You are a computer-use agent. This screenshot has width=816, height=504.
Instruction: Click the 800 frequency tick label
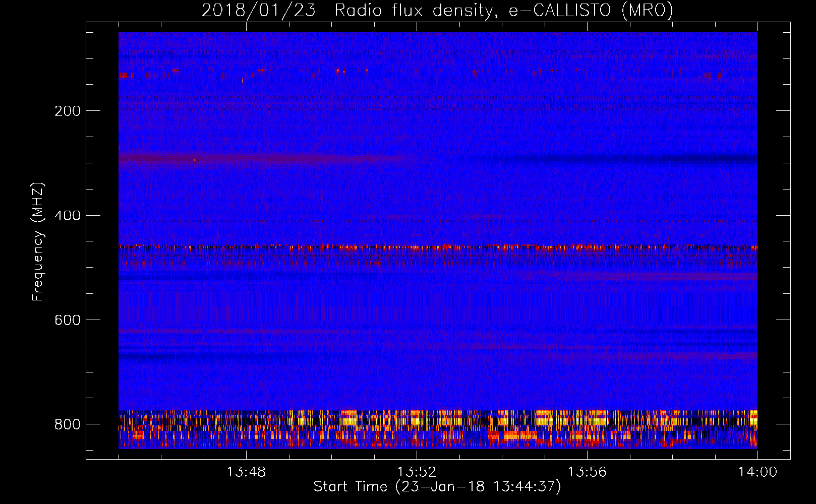click(x=68, y=424)
